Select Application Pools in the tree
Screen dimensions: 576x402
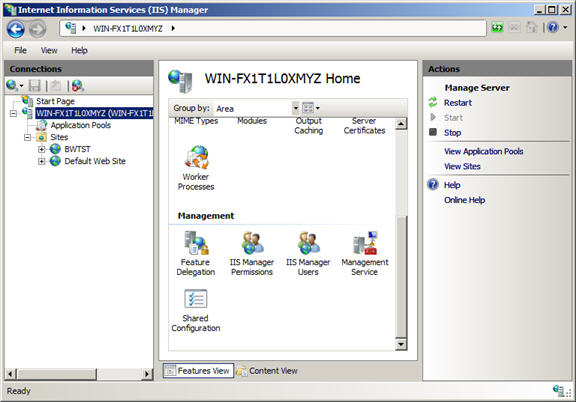(81, 125)
